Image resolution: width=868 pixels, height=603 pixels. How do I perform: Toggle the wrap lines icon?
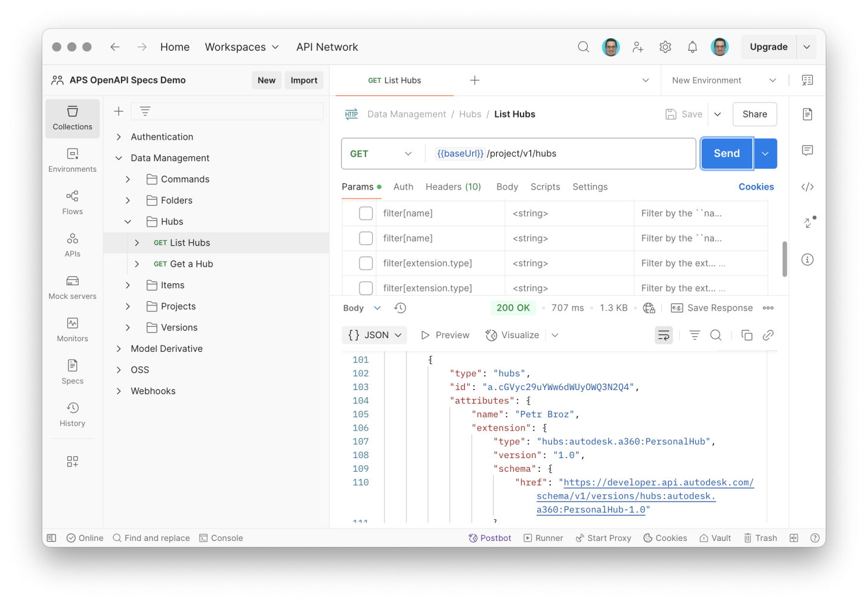click(x=664, y=335)
